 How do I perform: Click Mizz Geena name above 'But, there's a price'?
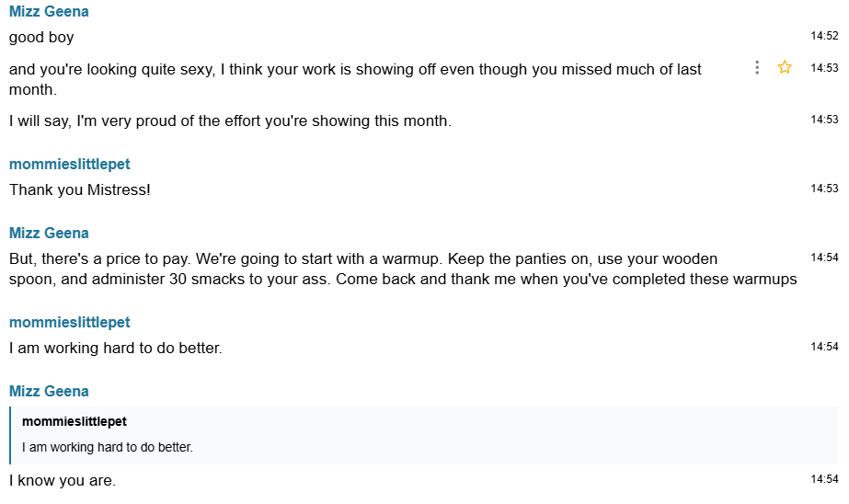[x=49, y=233]
